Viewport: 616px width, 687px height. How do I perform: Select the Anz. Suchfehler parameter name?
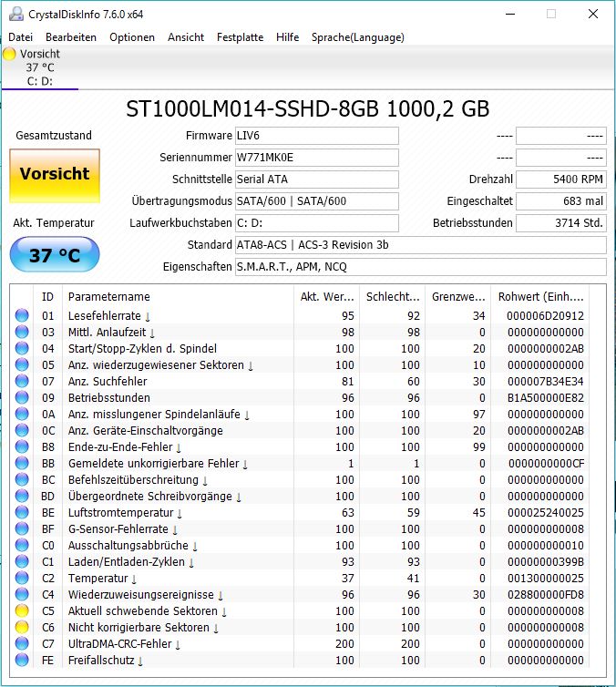pos(108,382)
